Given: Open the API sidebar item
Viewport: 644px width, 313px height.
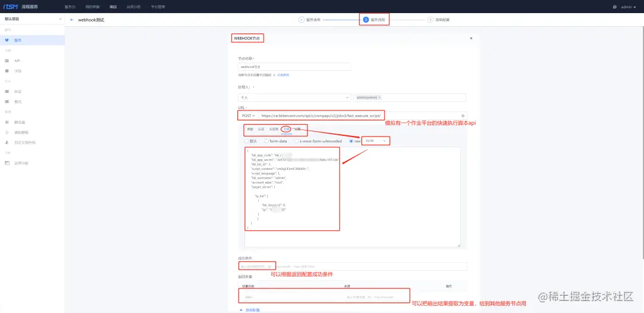Looking at the screenshot, I should pyautogui.click(x=32, y=61).
